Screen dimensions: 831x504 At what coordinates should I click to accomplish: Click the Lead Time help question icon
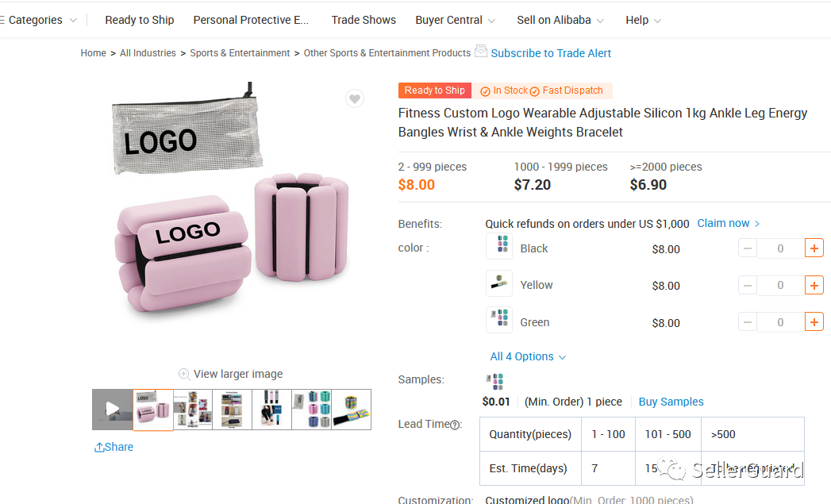(456, 425)
